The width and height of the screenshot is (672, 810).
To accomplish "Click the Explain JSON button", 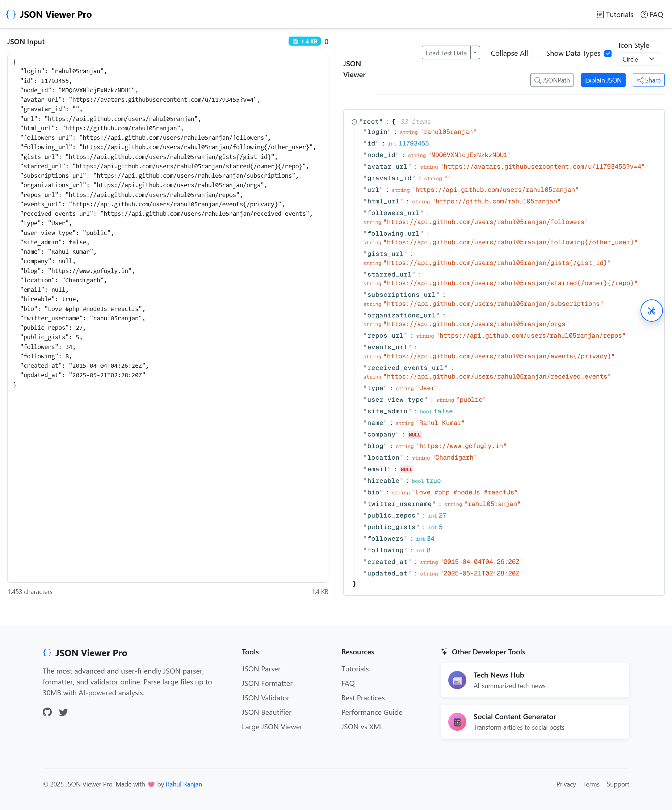I will click(x=603, y=80).
